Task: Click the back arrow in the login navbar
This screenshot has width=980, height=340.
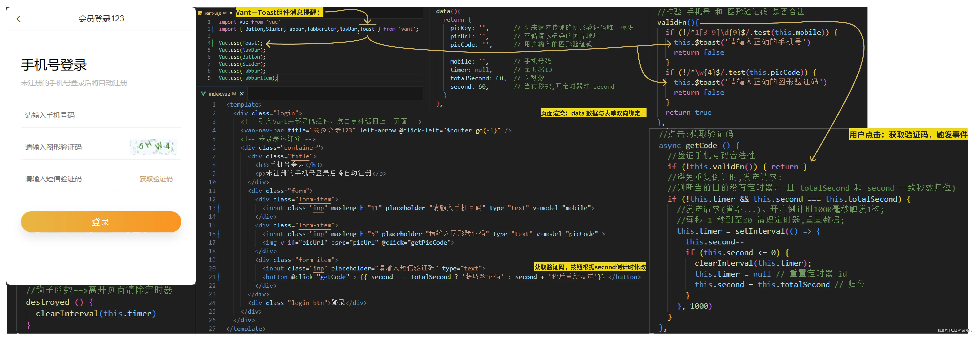Action: (19, 19)
